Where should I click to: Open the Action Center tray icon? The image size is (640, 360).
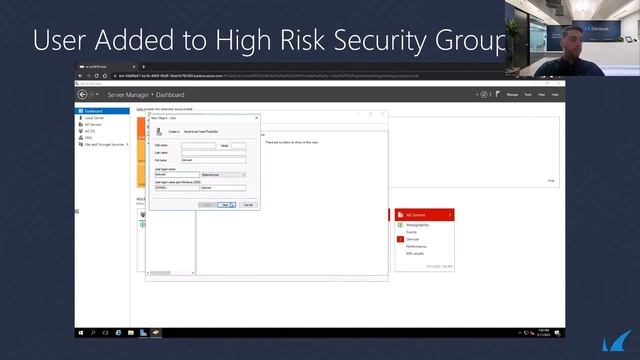(x=558, y=333)
